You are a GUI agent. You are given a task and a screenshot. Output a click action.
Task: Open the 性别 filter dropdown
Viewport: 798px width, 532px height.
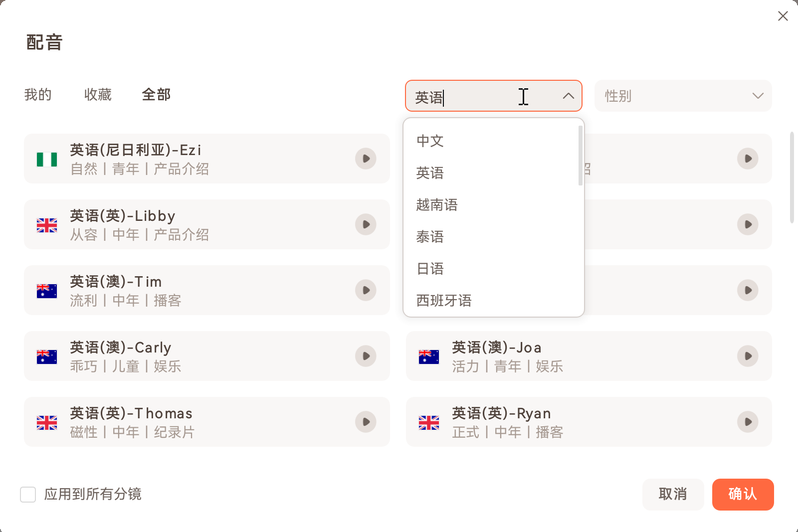tap(683, 96)
